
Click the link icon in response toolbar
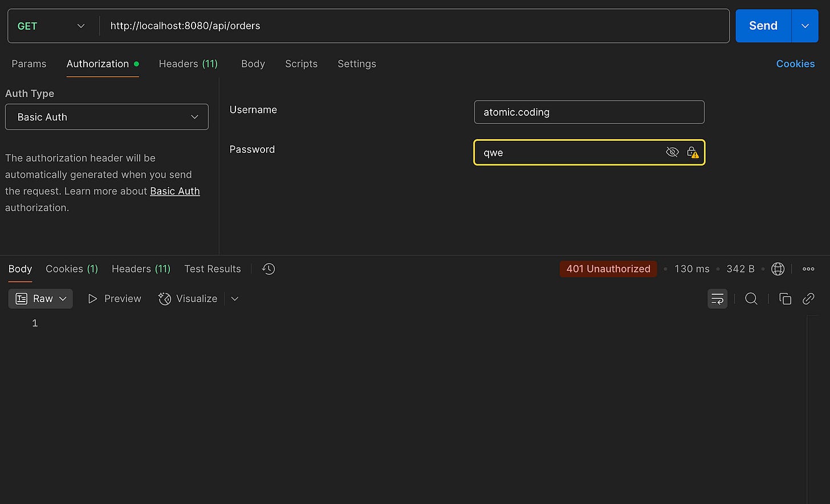click(808, 299)
